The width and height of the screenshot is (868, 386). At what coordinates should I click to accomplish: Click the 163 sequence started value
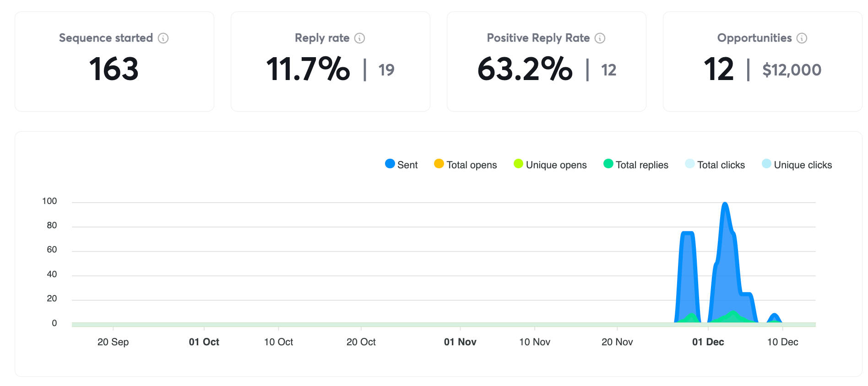click(x=114, y=70)
